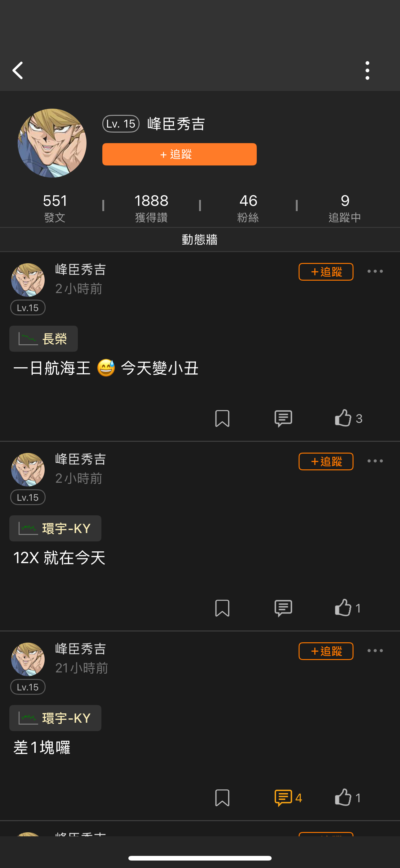Open the vertical three-dot profile menu
The height and width of the screenshot is (868, 400).
point(367,70)
